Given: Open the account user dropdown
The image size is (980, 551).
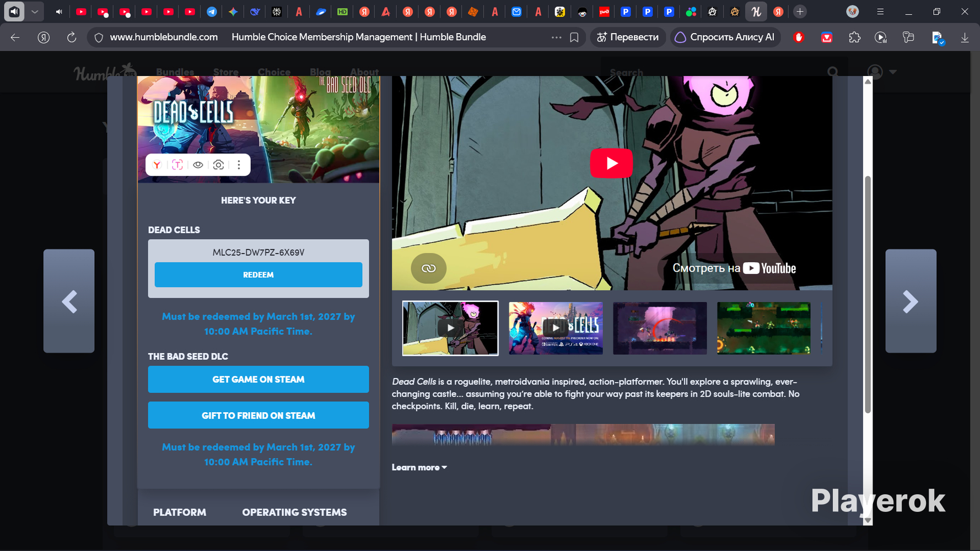Looking at the screenshot, I should coord(882,72).
